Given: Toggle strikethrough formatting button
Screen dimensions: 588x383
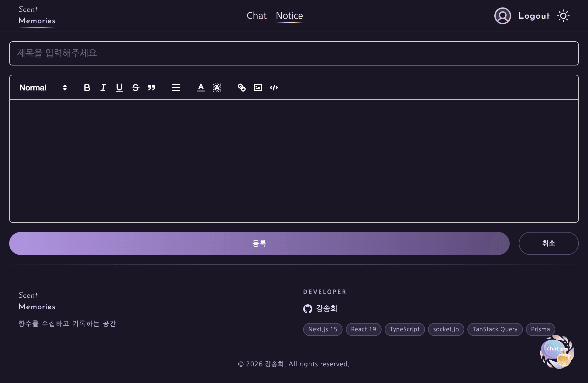Looking at the screenshot, I should click(x=135, y=88).
